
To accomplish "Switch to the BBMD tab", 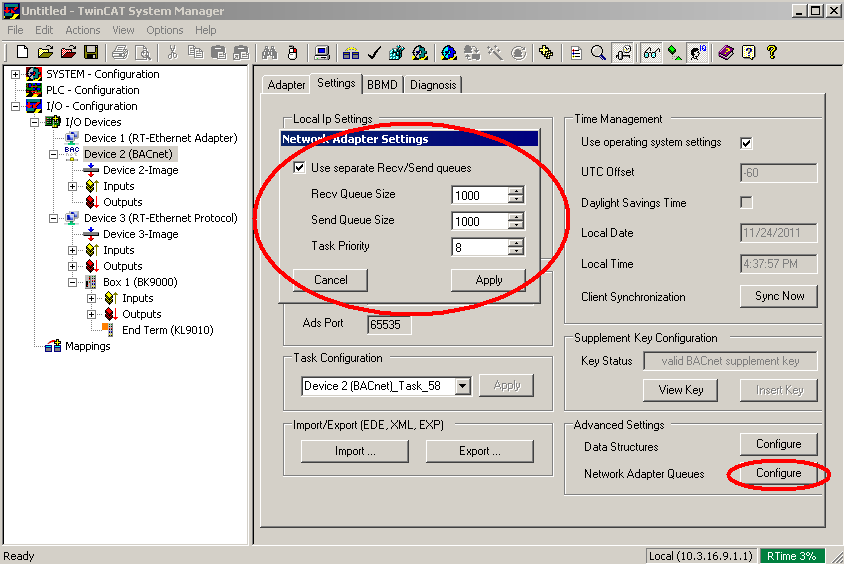I will 382,85.
